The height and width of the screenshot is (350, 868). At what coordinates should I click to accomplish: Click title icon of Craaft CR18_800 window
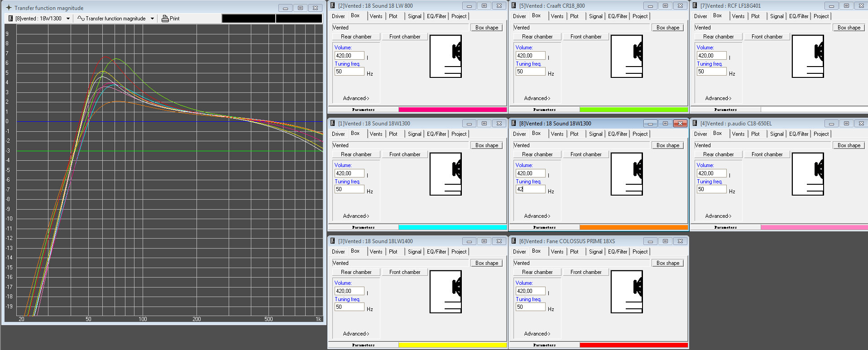click(514, 6)
